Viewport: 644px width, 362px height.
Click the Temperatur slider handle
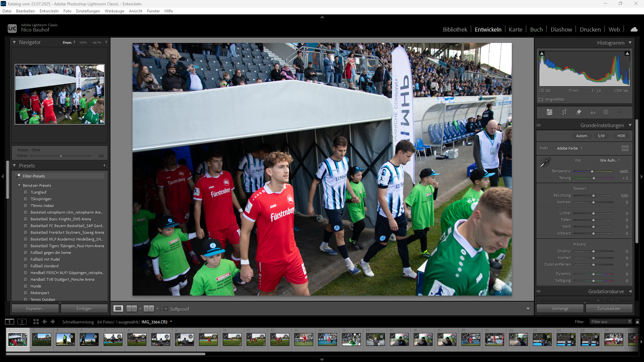pyautogui.click(x=592, y=171)
